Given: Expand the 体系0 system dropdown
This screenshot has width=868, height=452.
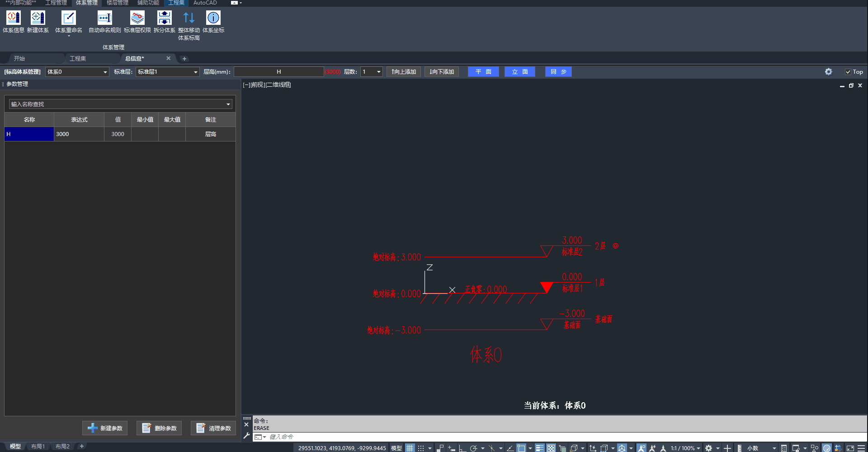Looking at the screenshot, I should coord(105,72).
